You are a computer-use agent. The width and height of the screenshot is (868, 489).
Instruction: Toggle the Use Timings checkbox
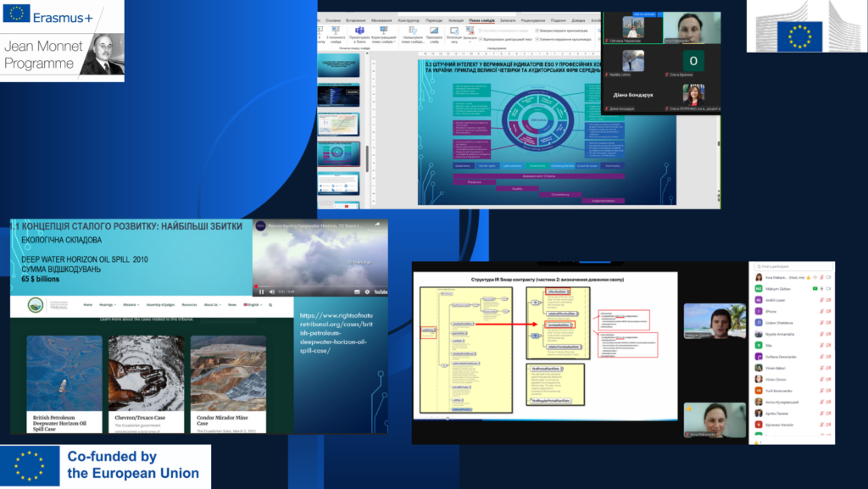(537, 31)
